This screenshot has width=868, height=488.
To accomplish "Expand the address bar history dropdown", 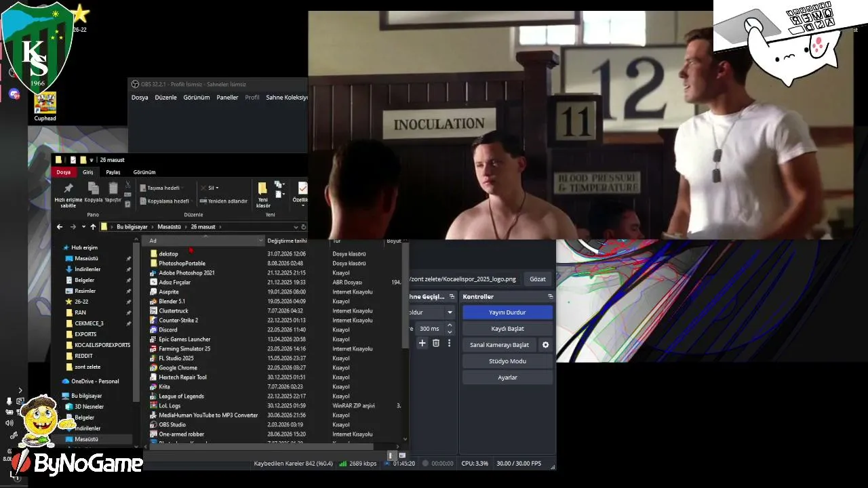I will [296, 227].
